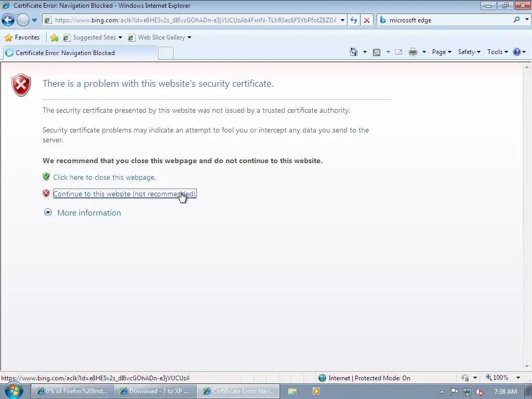
Task: Open Windows Media Player from taskbar
Action: coord(316,392)
